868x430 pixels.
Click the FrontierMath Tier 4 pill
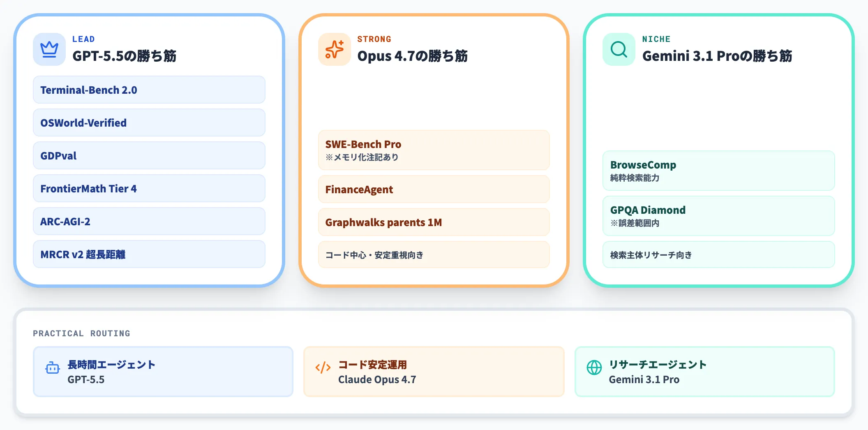(x=149, y=188)
